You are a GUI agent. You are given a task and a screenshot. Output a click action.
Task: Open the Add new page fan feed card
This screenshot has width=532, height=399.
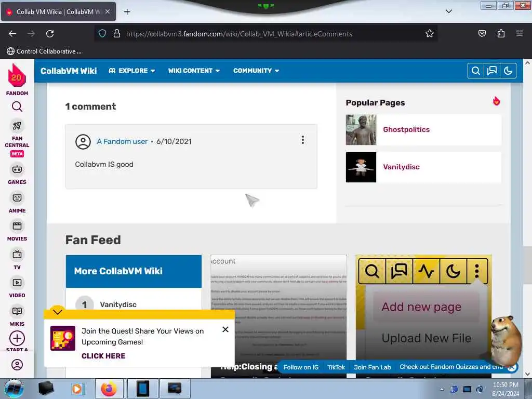coord(423,316)
